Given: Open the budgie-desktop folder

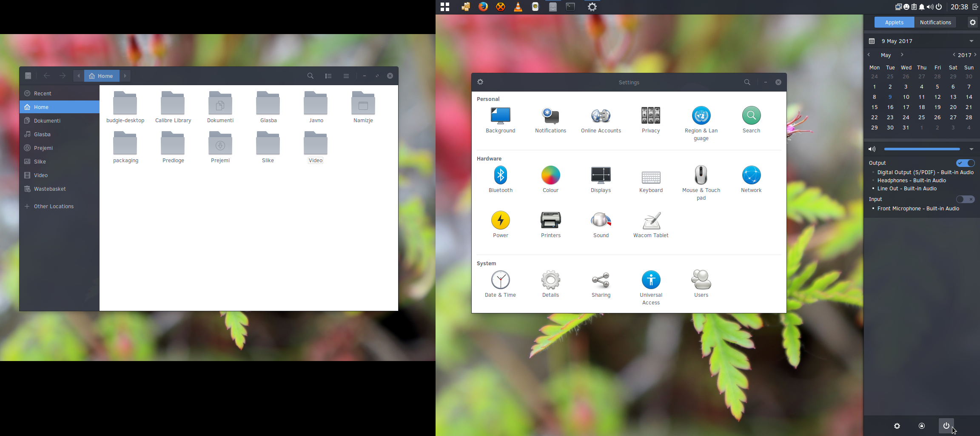Looking at the screenshot, I should point(125,107).
